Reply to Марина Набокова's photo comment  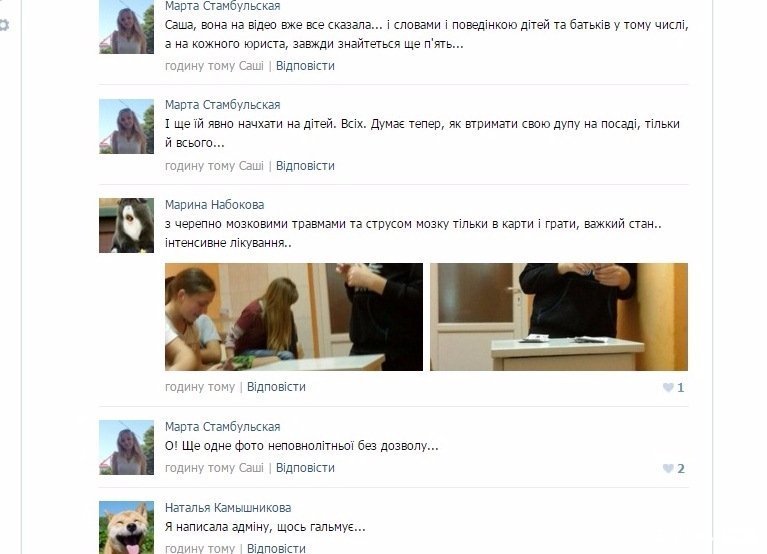click(x=276, y=387)
